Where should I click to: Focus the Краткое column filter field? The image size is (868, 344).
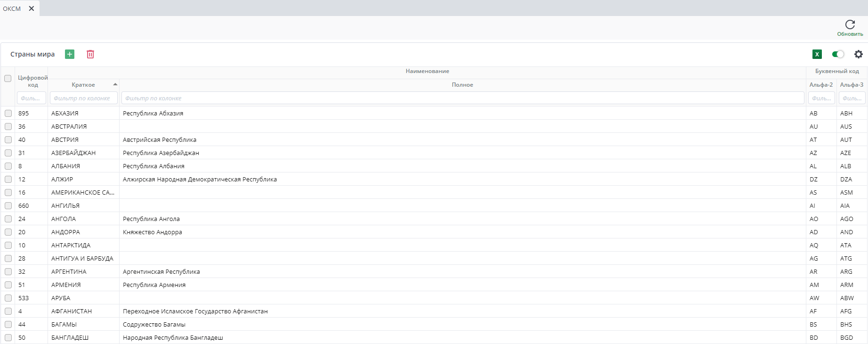tap(84, 98)
